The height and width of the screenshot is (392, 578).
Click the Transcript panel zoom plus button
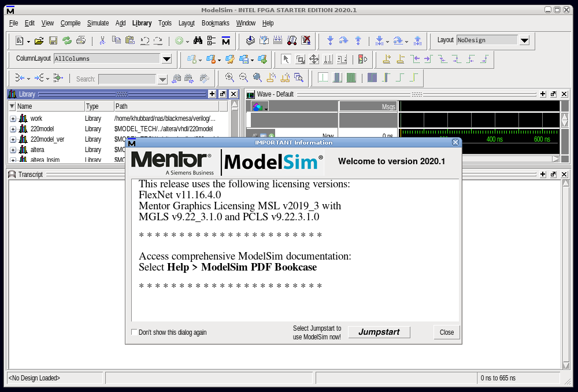[x=543, y=174]
